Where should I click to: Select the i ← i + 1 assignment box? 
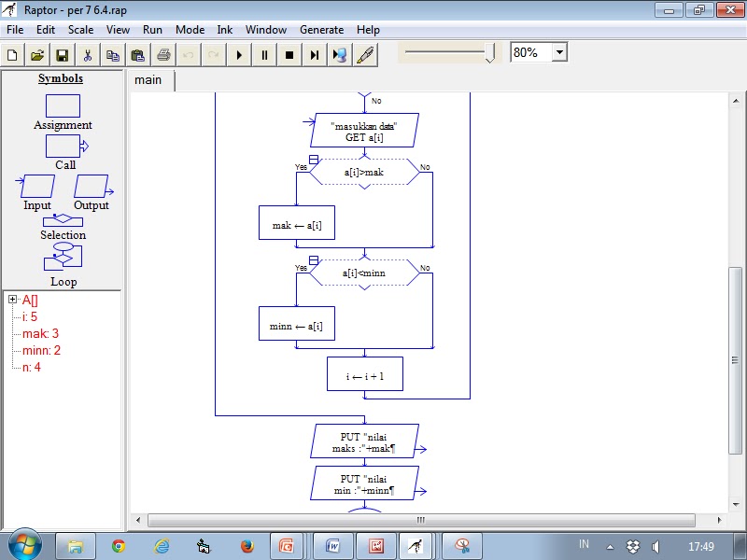tap(365, 374)
